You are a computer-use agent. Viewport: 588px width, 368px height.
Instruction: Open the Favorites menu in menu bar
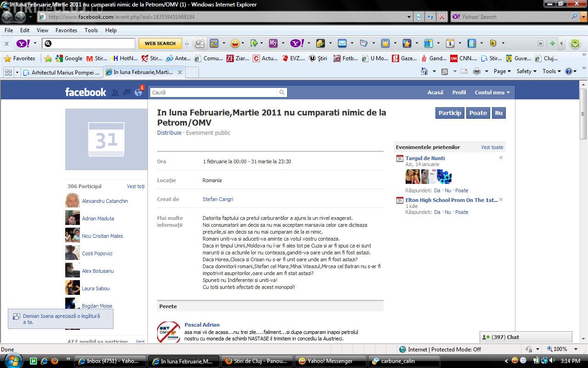coord(66,30)
